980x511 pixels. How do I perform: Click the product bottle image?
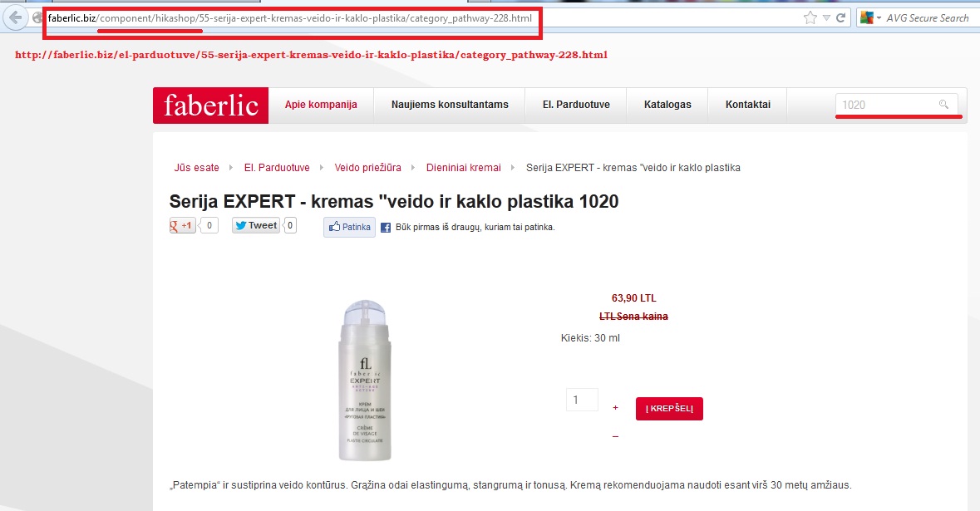click(365, 381)
